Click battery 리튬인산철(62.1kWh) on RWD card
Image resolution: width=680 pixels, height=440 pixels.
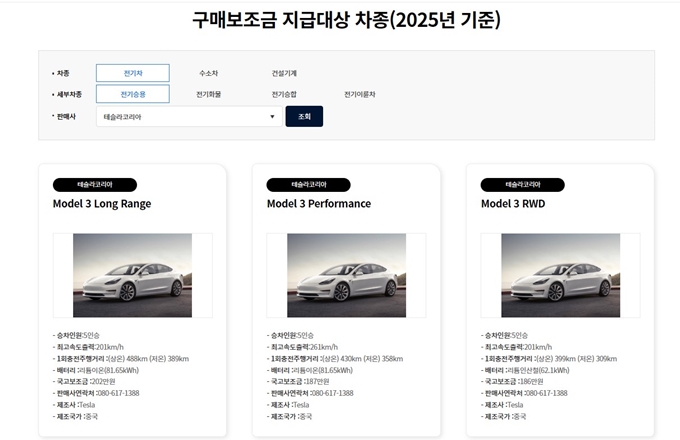[525, 370]
